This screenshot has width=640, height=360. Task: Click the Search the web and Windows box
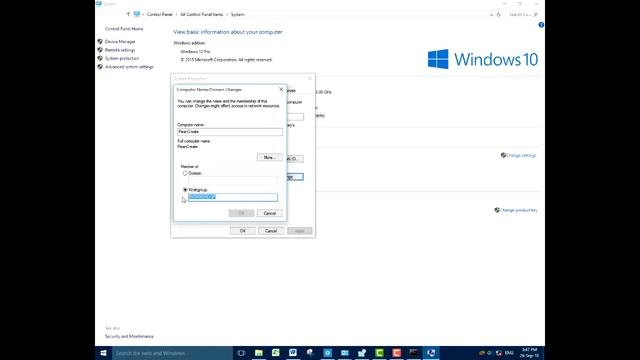click(x=172, y=353)
